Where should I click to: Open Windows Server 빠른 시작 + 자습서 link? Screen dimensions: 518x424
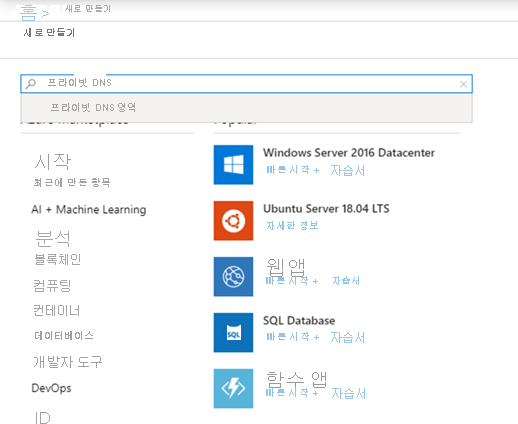coord(315,170)
